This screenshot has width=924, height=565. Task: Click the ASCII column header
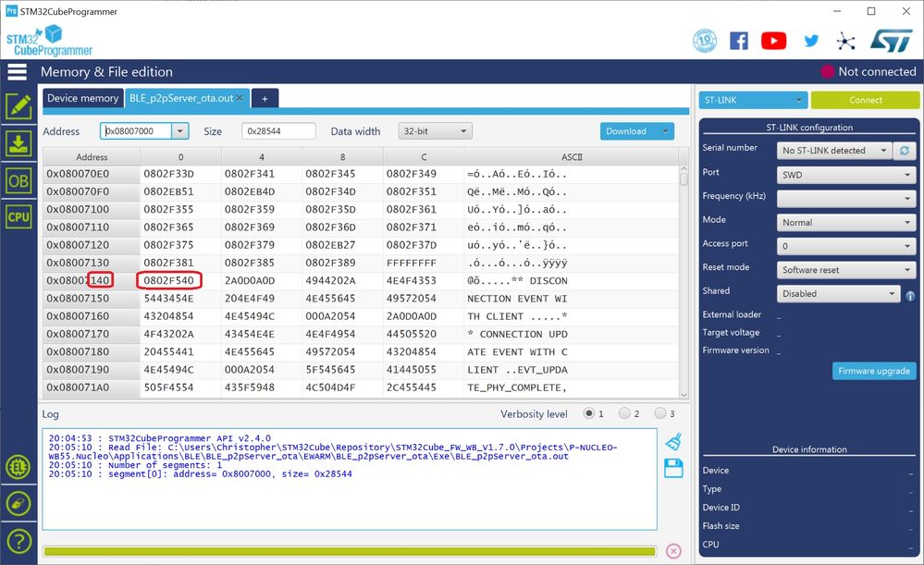(571, 157)
